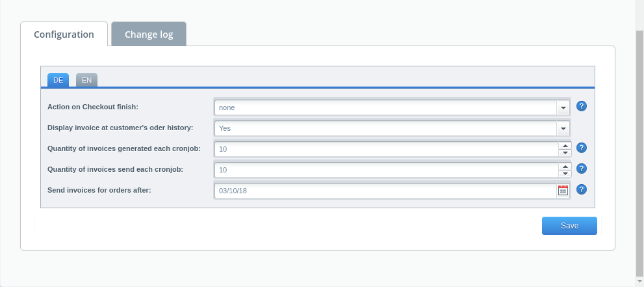Click help icon for Action on Checkout finish

coord(582,106)
